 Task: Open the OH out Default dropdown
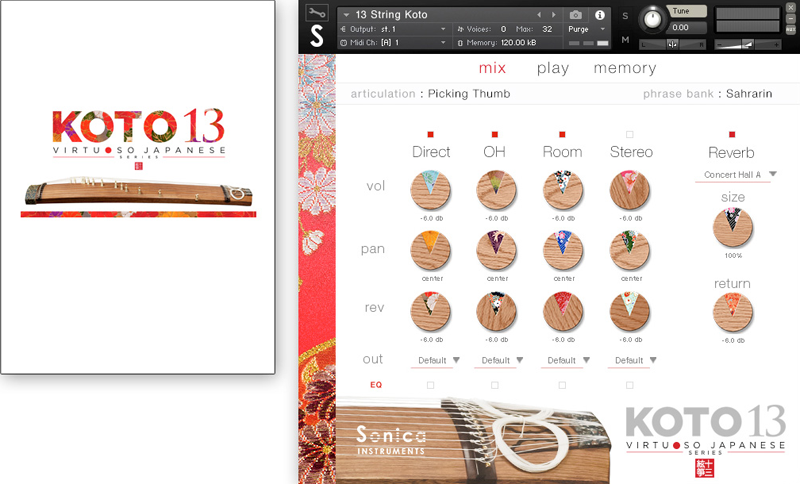(x=520, y=360)
